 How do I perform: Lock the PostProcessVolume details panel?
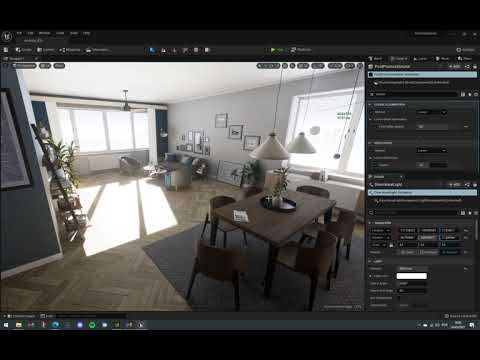[475, 67]
